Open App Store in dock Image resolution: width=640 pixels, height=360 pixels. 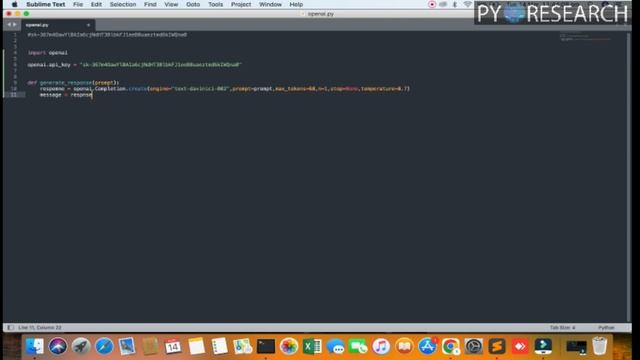click(x=427, y=347)
